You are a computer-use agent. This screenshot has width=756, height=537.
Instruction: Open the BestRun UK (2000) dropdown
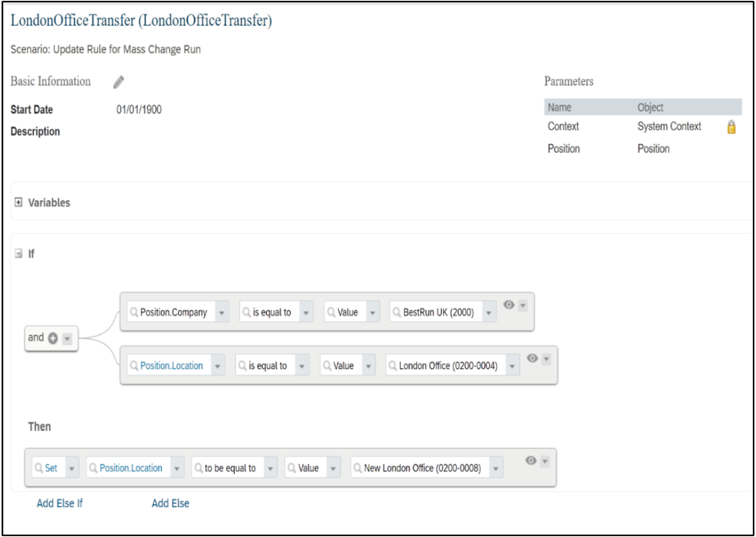(x=489, y=313)
